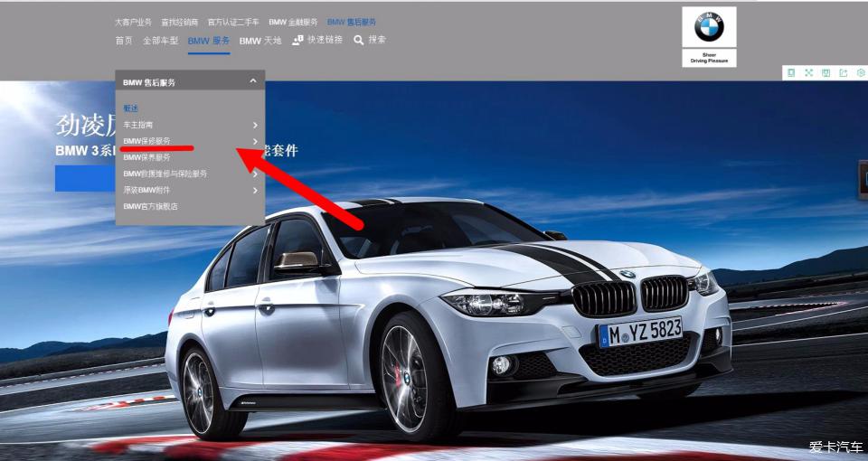Open the BMW保修服务 menu entry

[x=146, y=141]
